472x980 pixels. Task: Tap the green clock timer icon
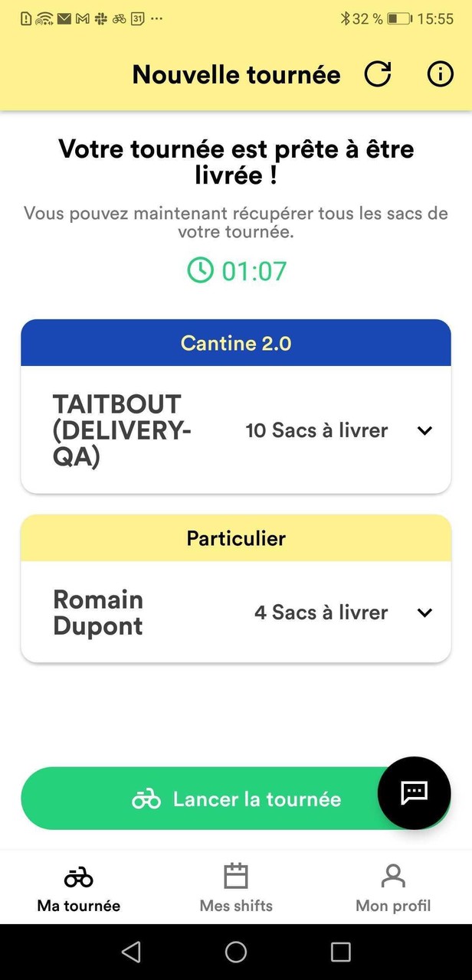coord(201,270)
